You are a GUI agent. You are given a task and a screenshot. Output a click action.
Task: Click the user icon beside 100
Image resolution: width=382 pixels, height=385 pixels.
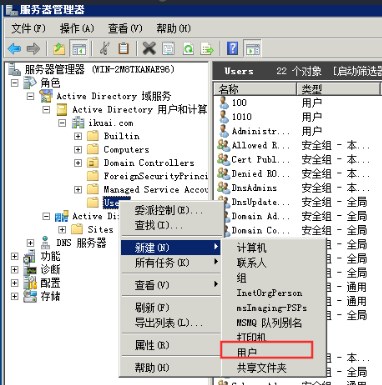(224, 102)
